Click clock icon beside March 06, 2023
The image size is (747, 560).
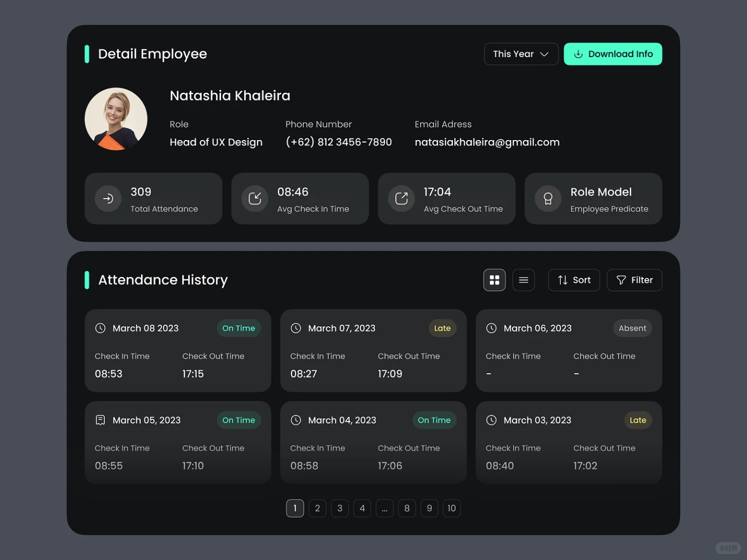(x=492, y=328)
